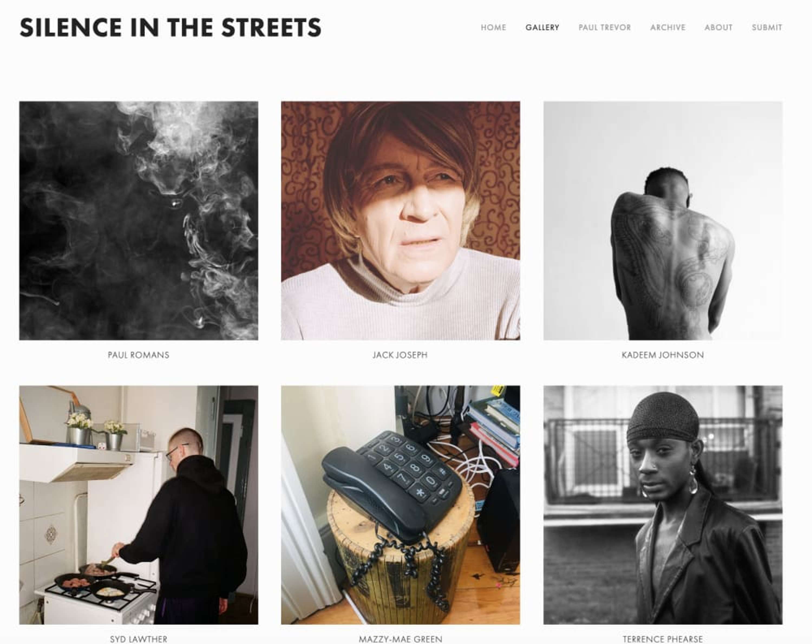
Task: Open the black and white smoke photo
Action: 139,221
